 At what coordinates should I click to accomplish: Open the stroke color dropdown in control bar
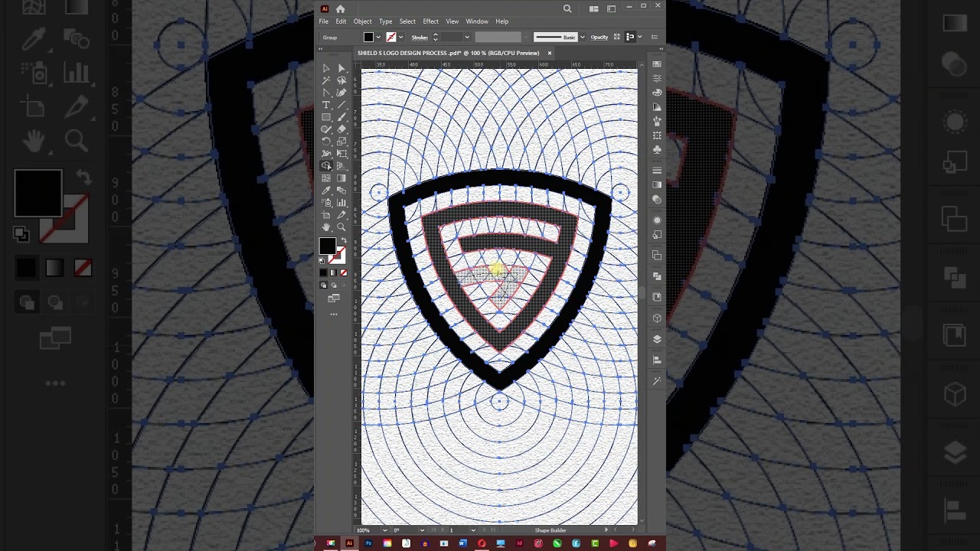(400, 37)
